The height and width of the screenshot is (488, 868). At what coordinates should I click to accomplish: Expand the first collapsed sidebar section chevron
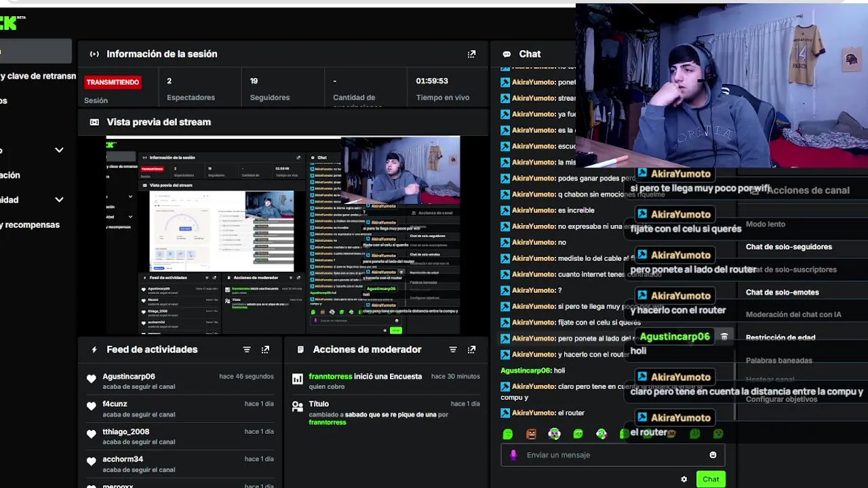(59, 150)
